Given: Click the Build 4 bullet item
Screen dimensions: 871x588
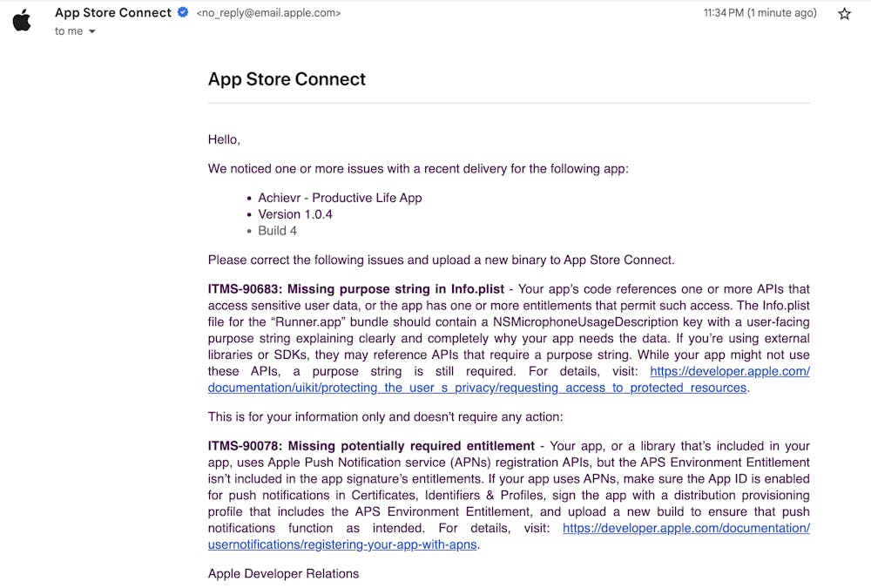Looking at the screenshot, I should [277, 231].
